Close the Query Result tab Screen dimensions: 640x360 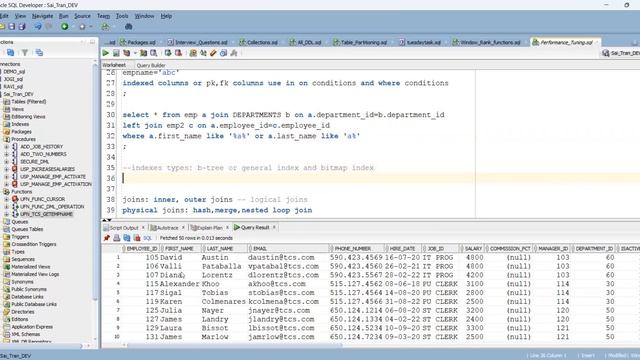pyautogui.click(x=274, y=227)
